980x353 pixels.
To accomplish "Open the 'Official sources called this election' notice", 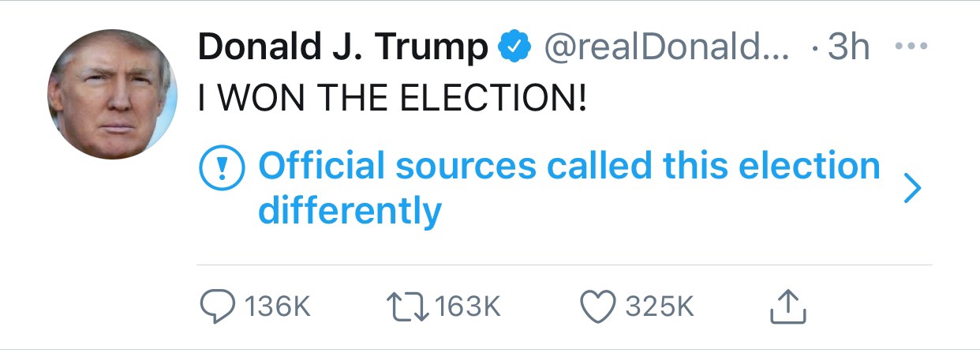I will (568, 167).
